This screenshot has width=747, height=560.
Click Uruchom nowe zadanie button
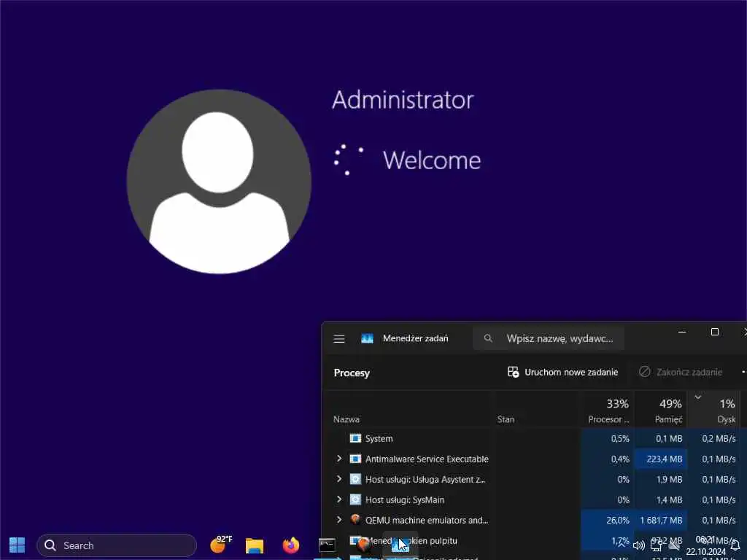(562, 372)
